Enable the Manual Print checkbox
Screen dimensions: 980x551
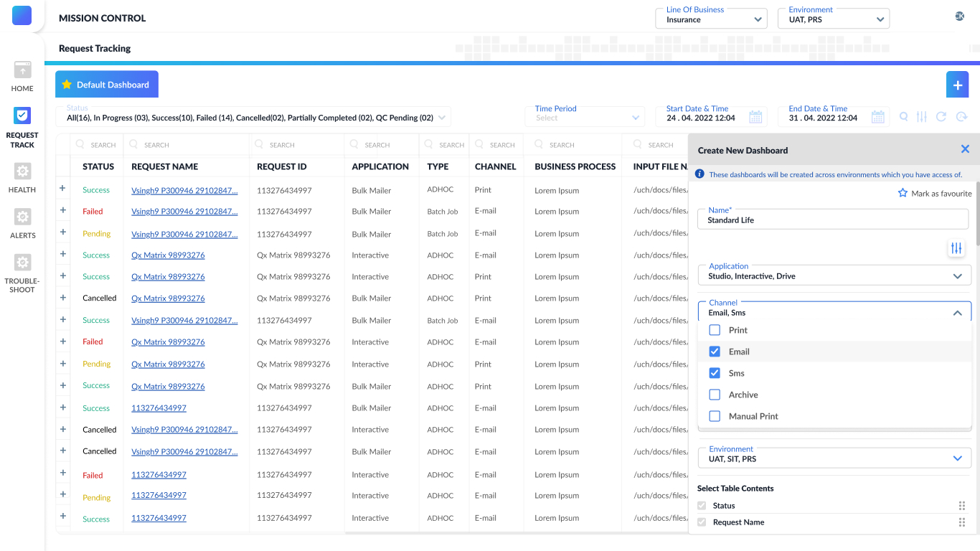(715, 416)
